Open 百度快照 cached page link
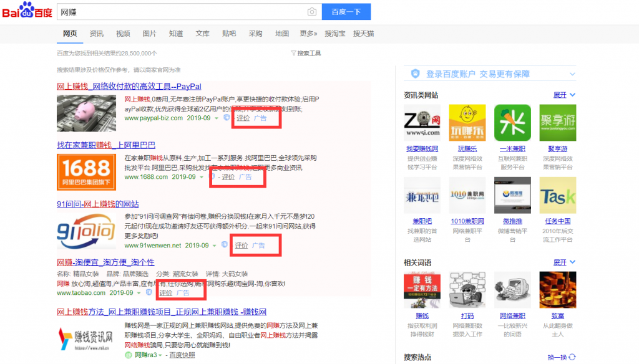 click(x=182, y=355)
